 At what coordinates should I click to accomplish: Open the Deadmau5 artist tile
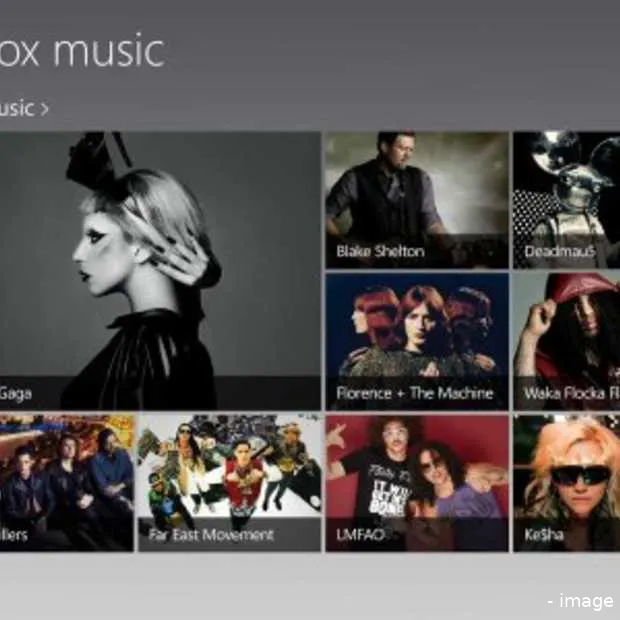tap(567, 200)
